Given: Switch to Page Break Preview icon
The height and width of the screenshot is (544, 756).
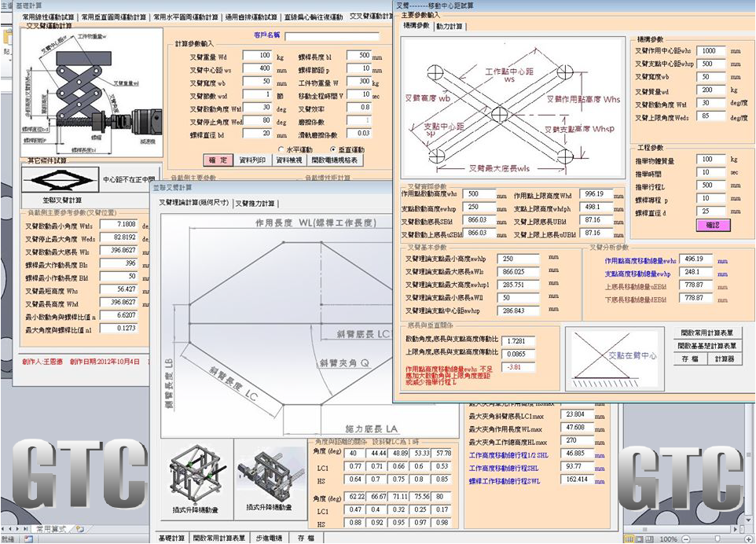Looking at the screenshot, I should pyautogui.click(x=648, y=538).
